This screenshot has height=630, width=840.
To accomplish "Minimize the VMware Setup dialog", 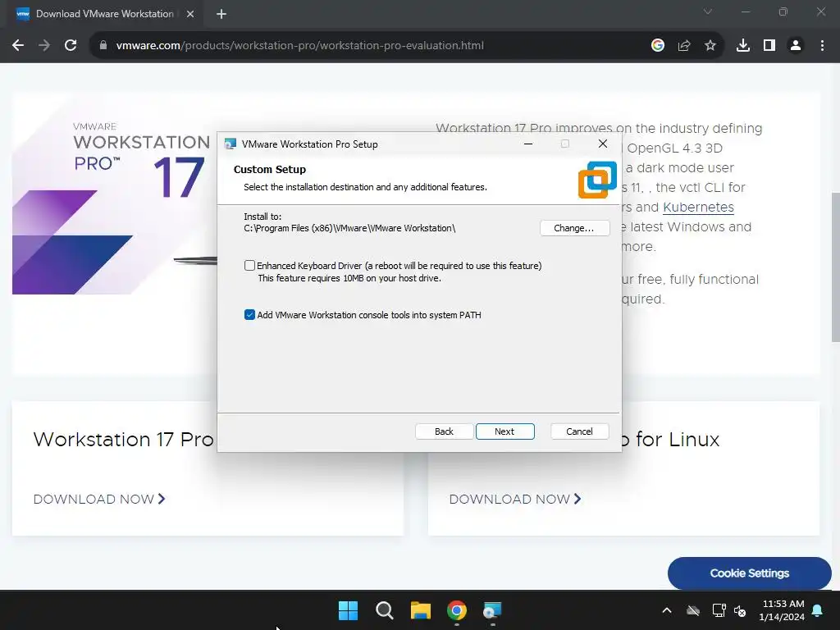I will 528,144.
